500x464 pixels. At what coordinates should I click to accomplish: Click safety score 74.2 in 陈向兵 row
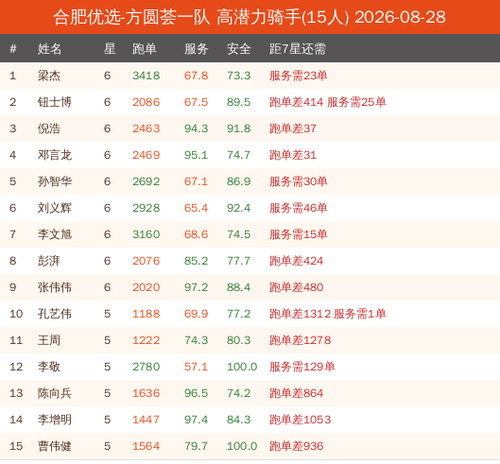click(239, 393)
